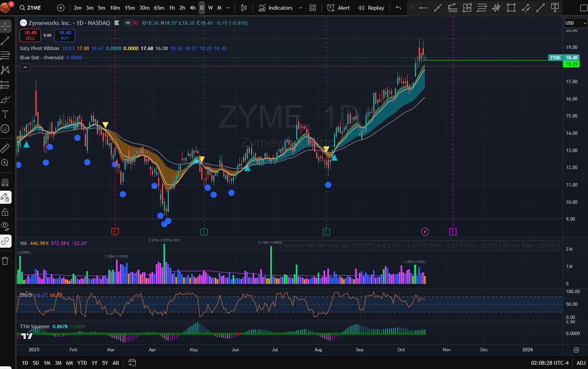Select the trend line tool in left sidebar

click(x=5, y=41)
